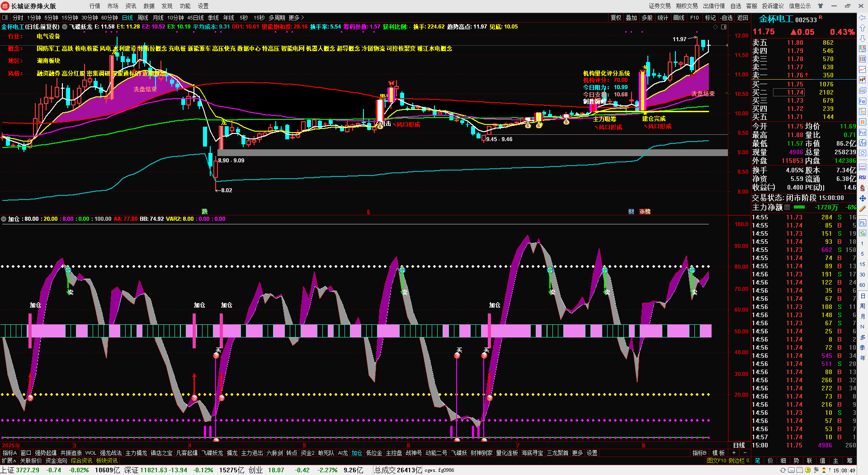Expand the 扩展 bottom panel
This screenshot has height=475, width=868.
coord(9,461)
